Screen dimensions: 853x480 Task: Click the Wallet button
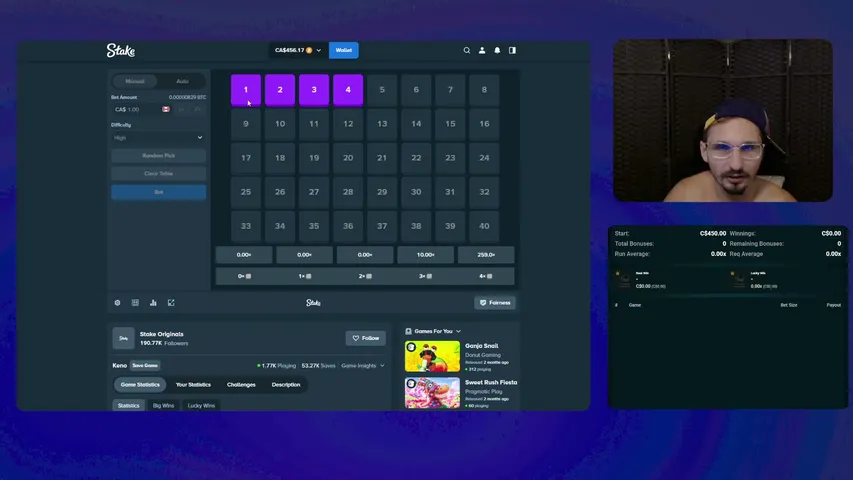pos(344,50)
